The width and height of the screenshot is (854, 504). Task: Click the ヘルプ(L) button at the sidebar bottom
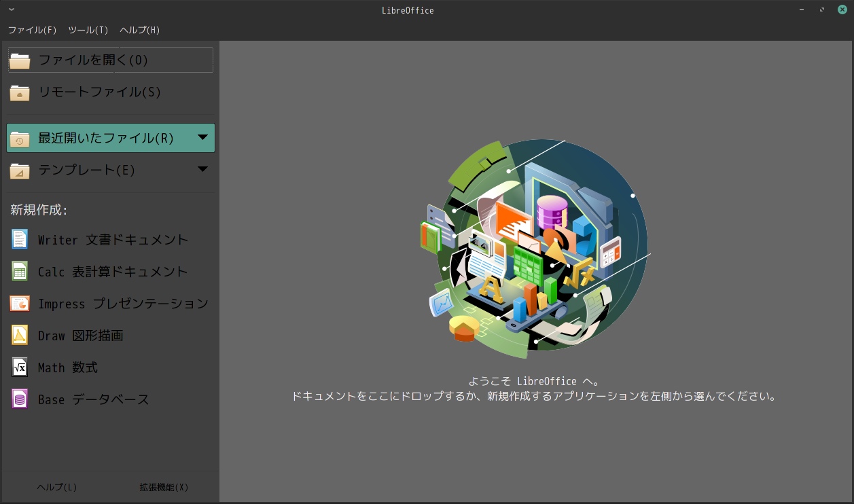(57, 487)
